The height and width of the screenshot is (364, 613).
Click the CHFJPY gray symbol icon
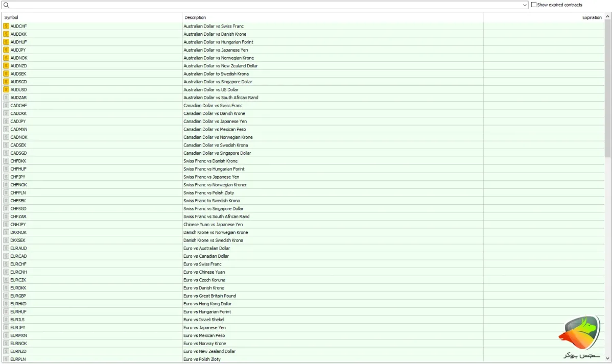6,177
